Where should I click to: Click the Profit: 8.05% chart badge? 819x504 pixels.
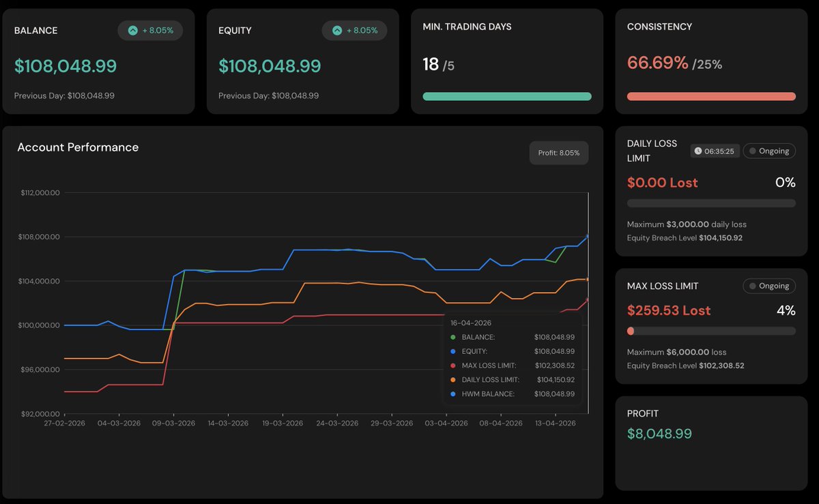tap(559, 153)
